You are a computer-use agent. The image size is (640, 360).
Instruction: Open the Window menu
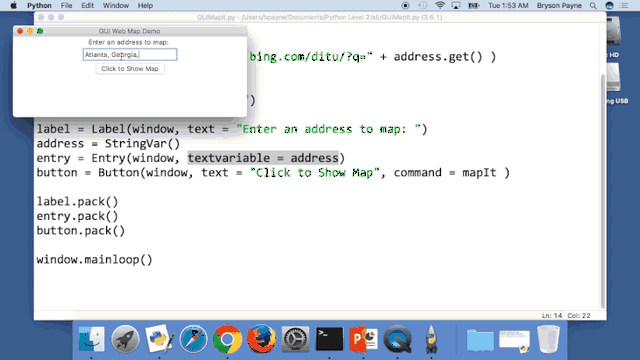coord(116,6)
